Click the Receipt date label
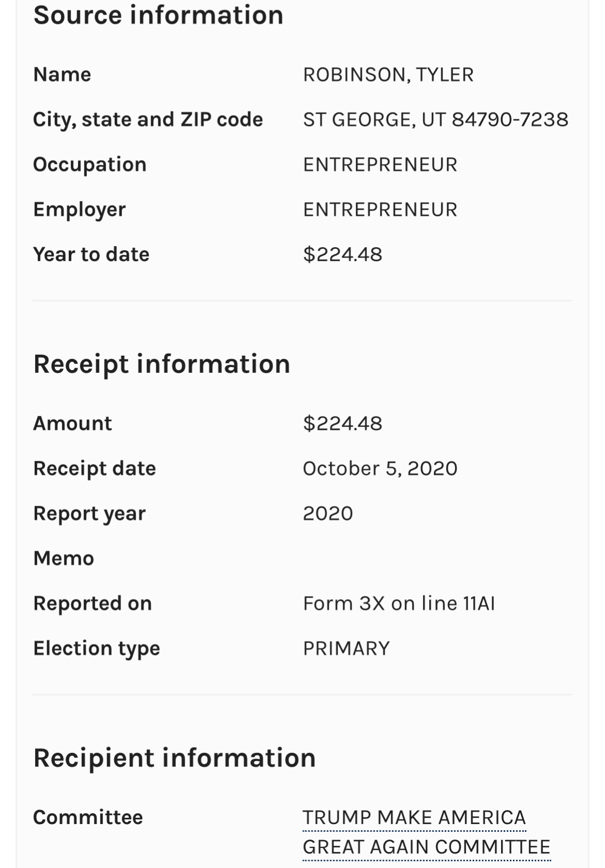The height and width of the screenshot is (868, 605). [x=95, y=468]
